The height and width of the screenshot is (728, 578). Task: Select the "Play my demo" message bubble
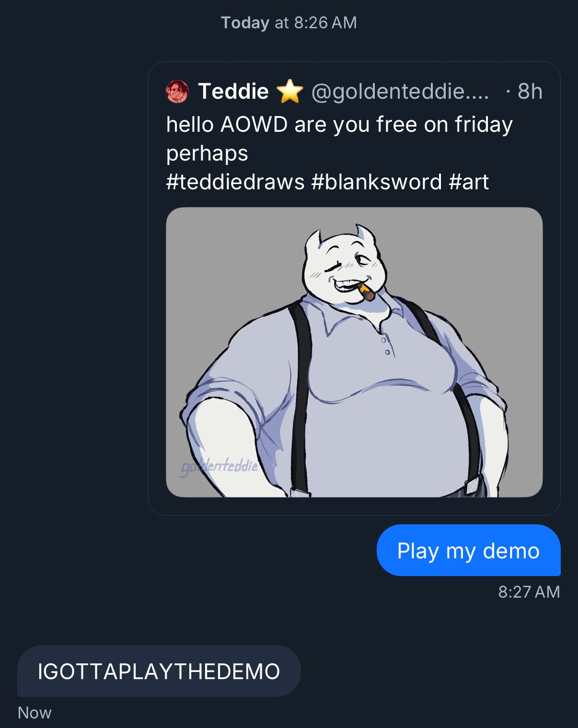tap(468, 550)
